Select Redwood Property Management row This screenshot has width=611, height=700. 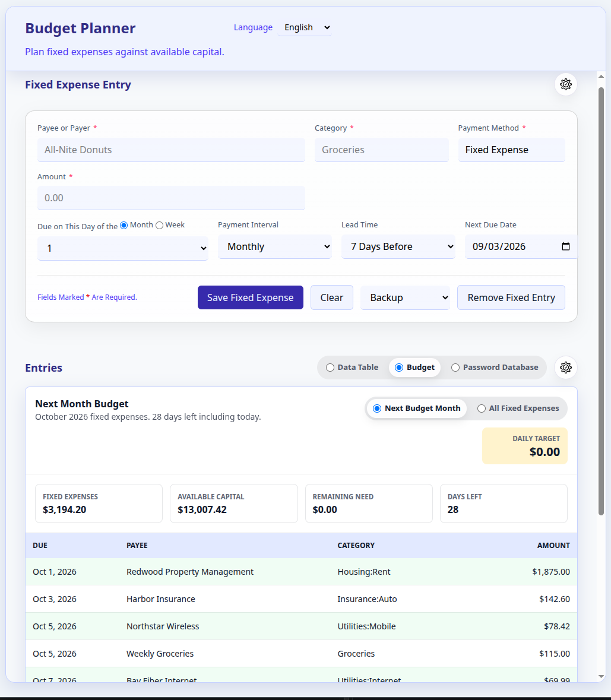click(301, 572)
